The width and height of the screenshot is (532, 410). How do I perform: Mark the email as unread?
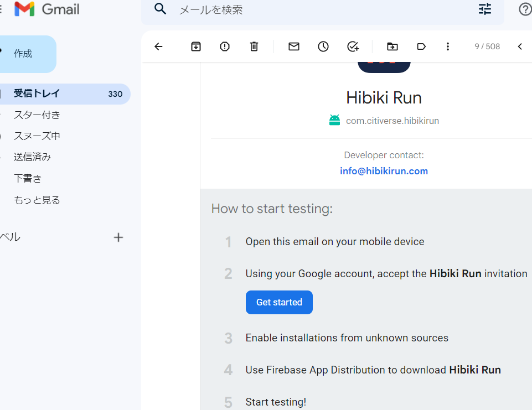point(294,46)
